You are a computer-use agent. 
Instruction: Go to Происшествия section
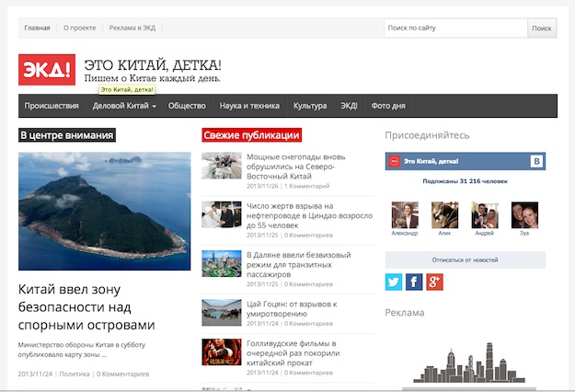tap(52, 106)
